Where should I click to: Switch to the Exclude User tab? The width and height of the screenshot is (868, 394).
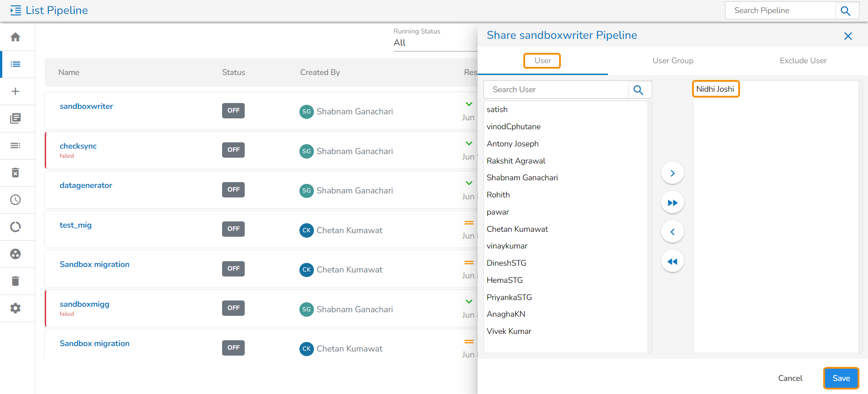(x=803, y=61)
